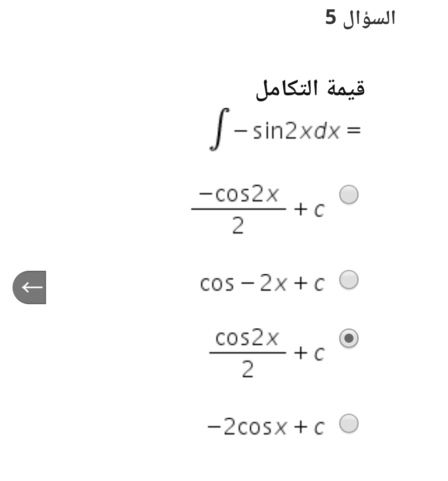
Task: Click the −2cosx + c answer text
Action: [x=266, y=427]
